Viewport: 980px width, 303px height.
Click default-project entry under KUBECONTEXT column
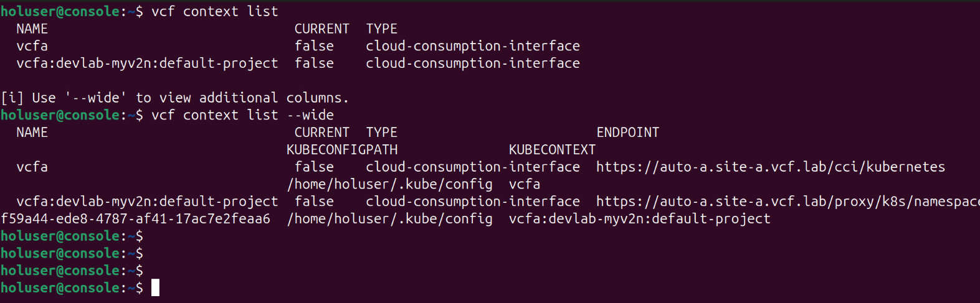click(639, 219)
